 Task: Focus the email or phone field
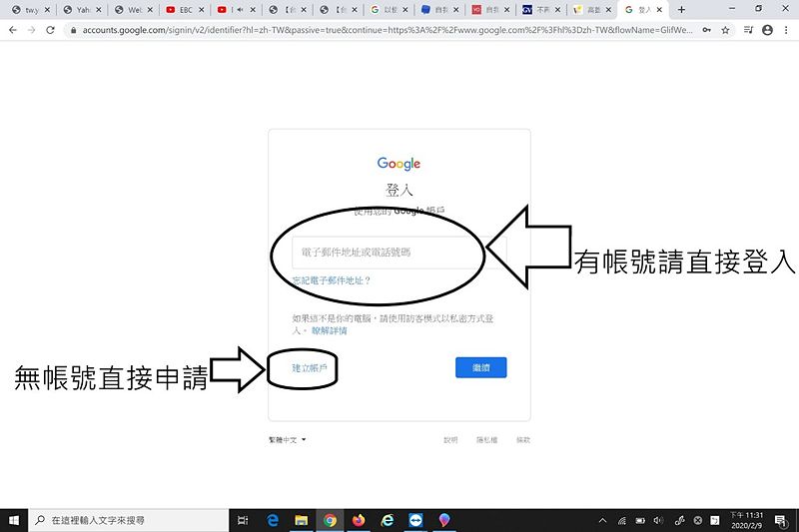399,252
